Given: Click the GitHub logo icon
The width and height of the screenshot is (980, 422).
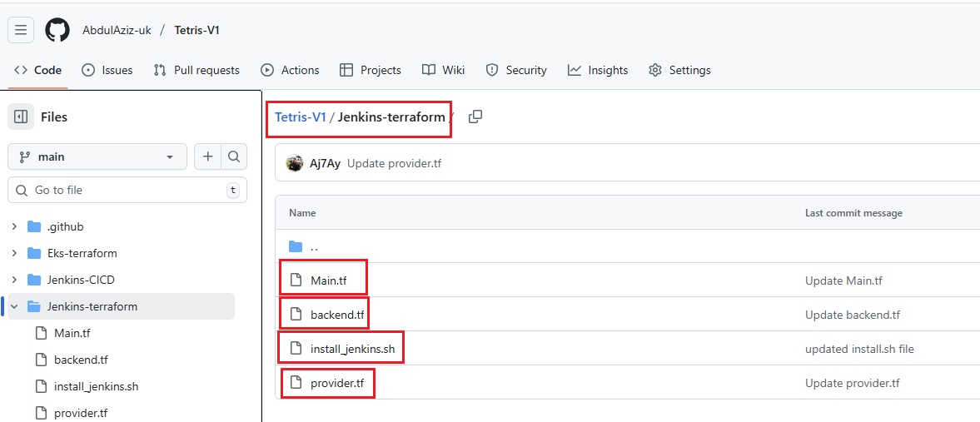Looking at the screenshot, I should point(57,30).
